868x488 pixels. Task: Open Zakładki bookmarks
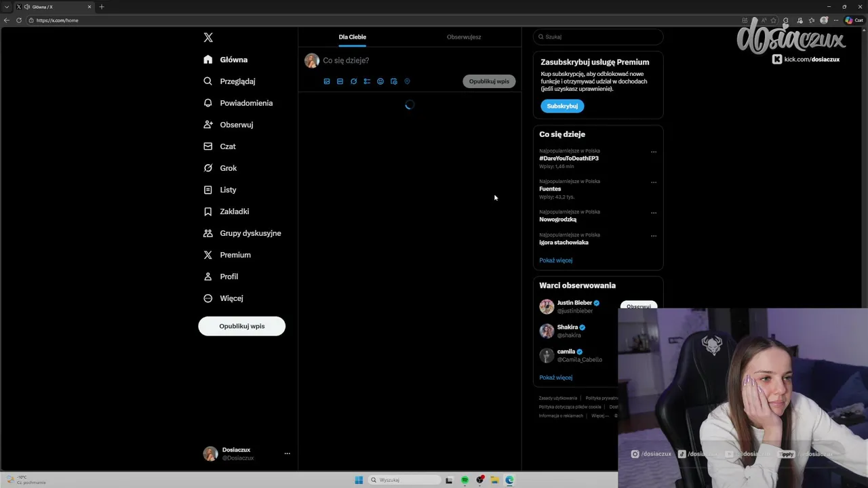pos(226,211)
